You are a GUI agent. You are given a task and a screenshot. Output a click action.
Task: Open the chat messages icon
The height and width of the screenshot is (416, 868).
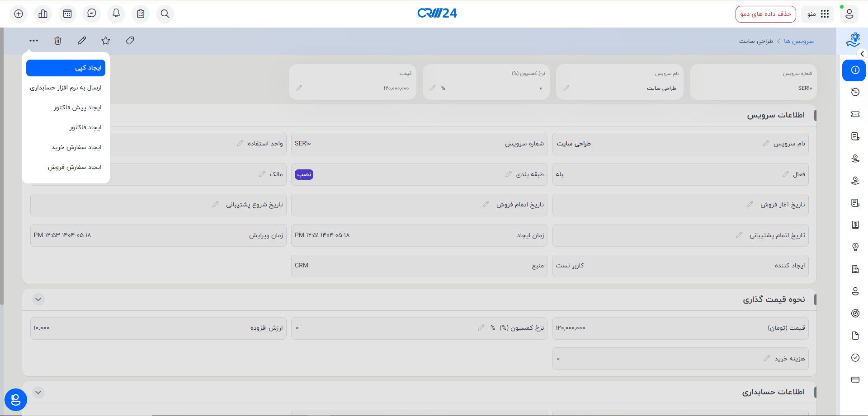(x=92, y=14)
